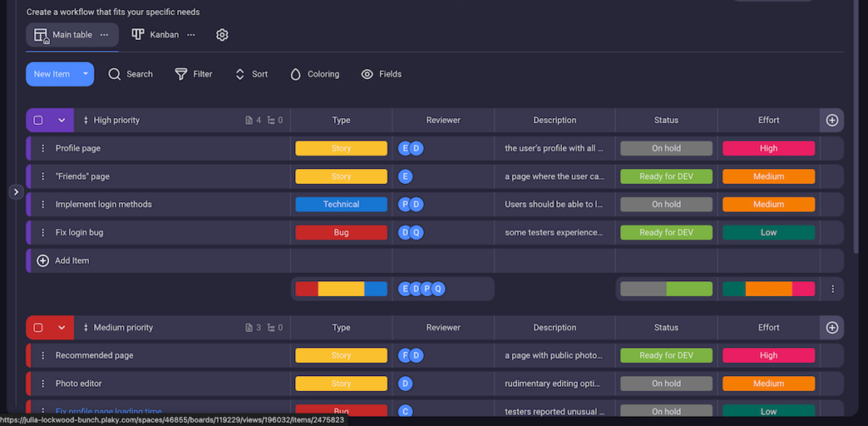Select the Main table view tab

click(64, 35)
